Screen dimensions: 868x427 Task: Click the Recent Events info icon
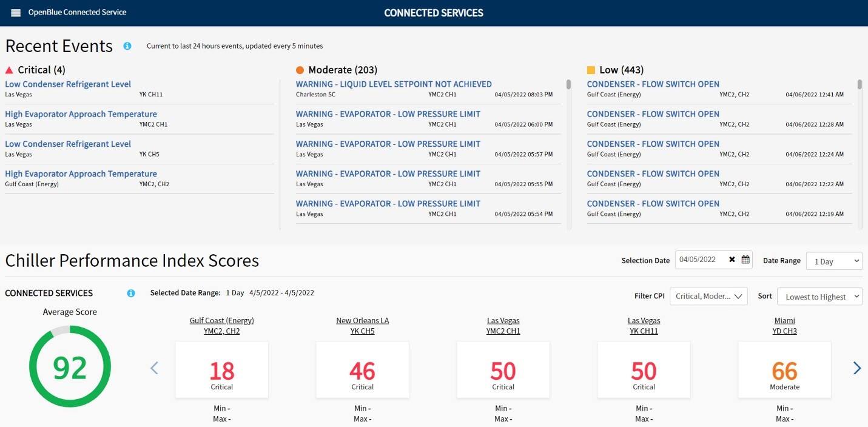click(127, 46)
